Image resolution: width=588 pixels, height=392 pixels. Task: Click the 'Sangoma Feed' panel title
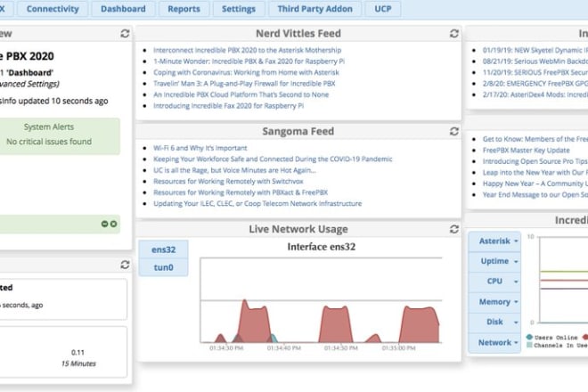pyautogui.click(x=298, y=131)
